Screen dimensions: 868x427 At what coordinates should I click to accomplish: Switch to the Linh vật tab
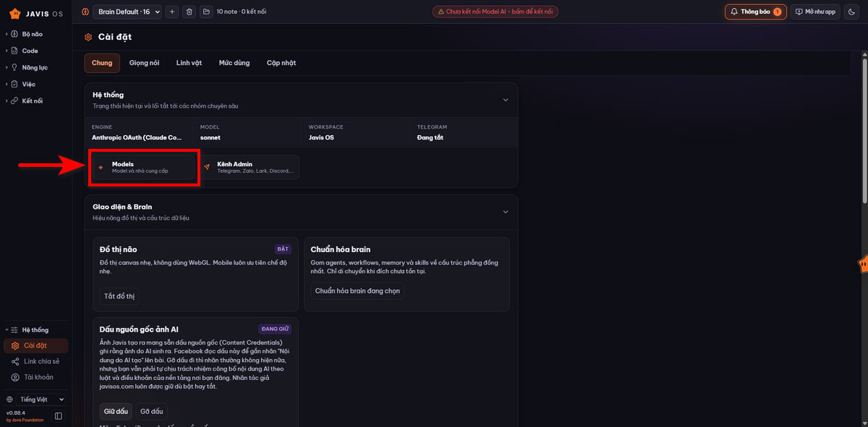click(189, 63)
